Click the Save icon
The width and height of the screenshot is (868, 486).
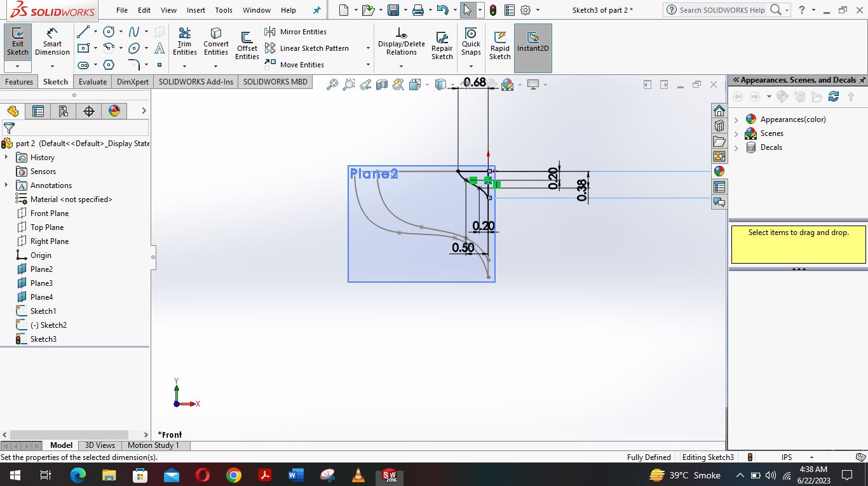[393, 10]
